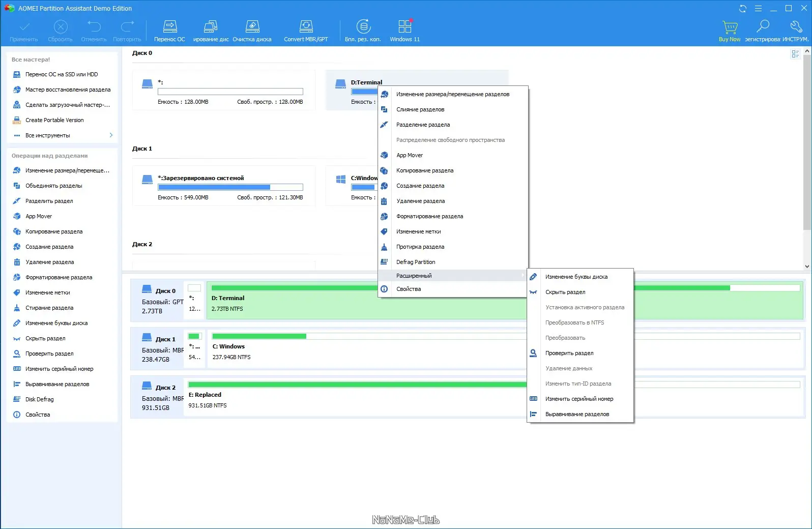Click the Перенос ОС toolbar icon
Viewport: 812px width, 529px height.
(x=169, y=26)
